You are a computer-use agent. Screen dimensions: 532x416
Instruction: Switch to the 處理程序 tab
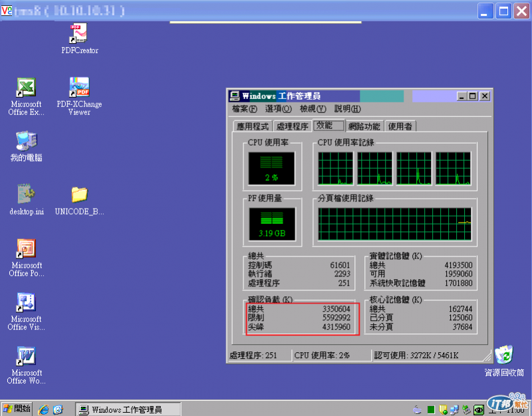coord(292,126)
